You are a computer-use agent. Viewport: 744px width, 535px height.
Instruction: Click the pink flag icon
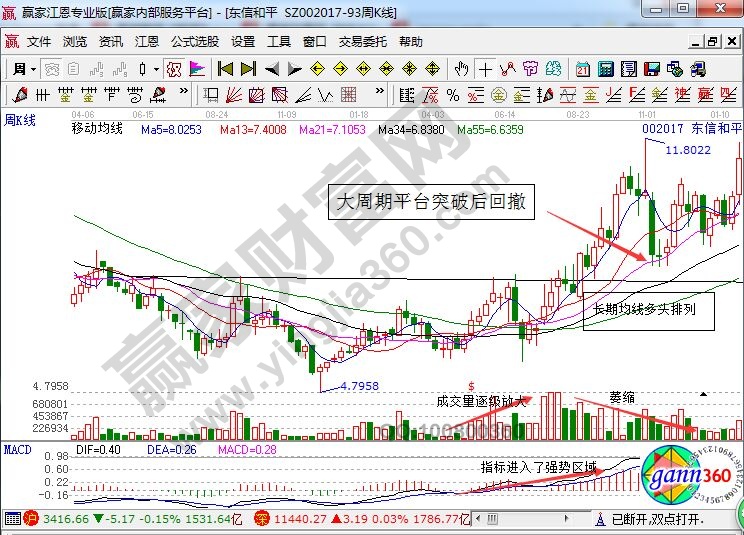tap(197, 69)
